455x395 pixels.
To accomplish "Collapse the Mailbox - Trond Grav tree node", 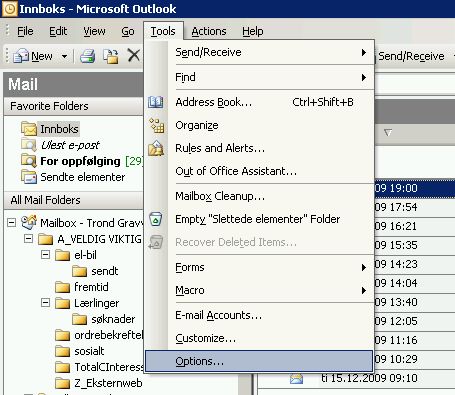I will pyautogui.click(x=12, y=222).
